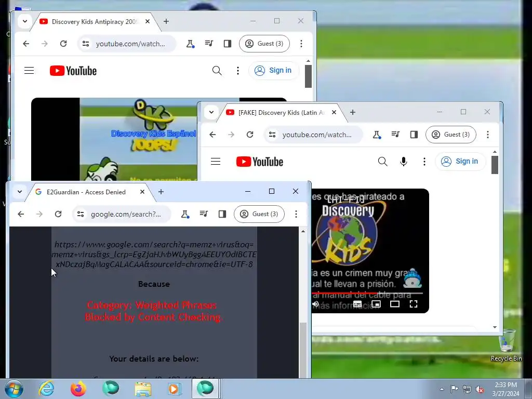Mute the video player volume

pos(315,304)
